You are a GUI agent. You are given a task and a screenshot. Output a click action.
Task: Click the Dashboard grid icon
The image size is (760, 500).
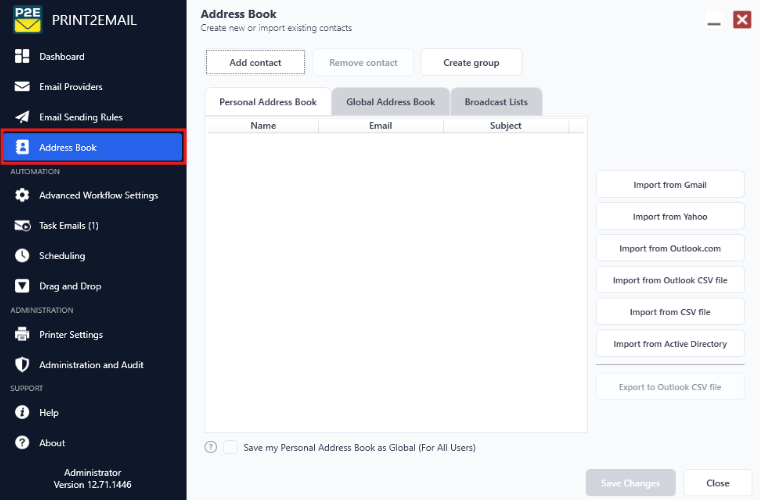click(x=22, y=56)
